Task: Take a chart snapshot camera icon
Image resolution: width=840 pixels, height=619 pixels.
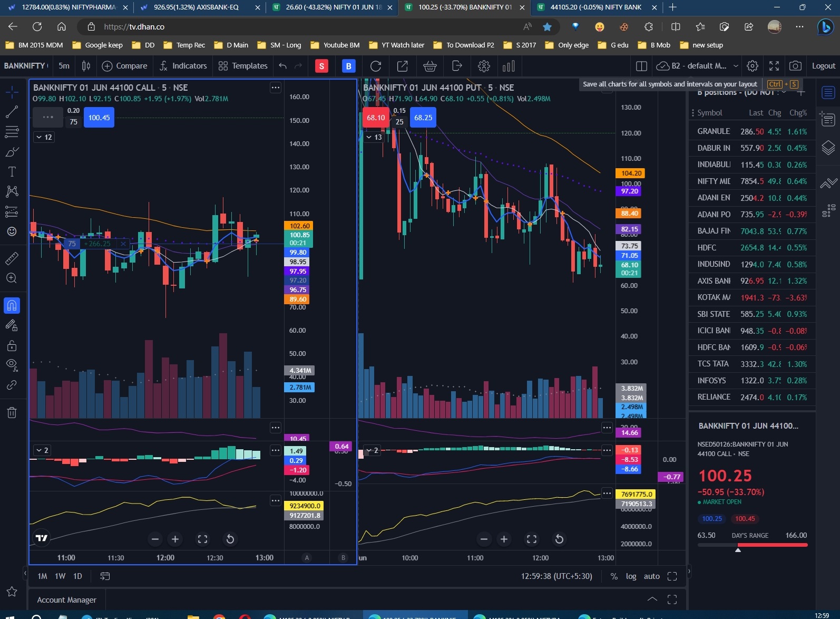Action: [796, 66]
